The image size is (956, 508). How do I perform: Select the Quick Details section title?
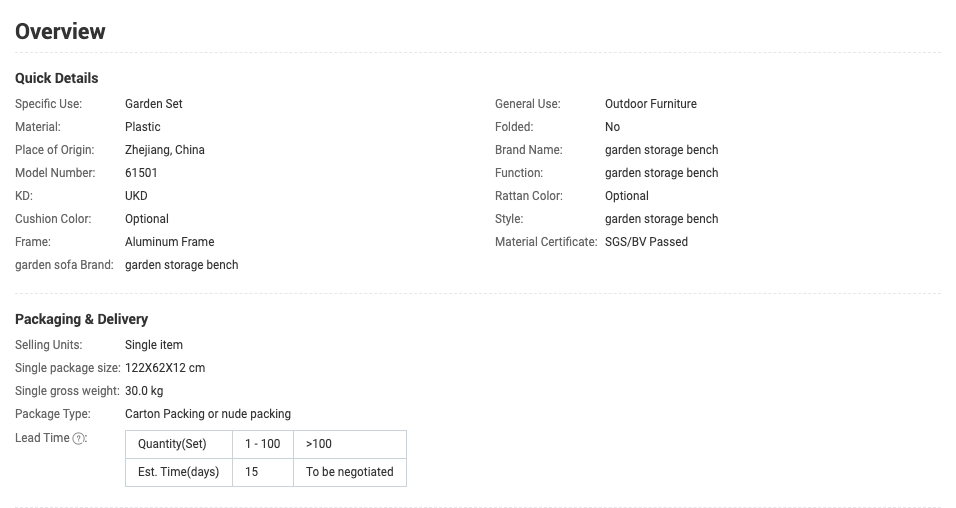pos(57,78)
